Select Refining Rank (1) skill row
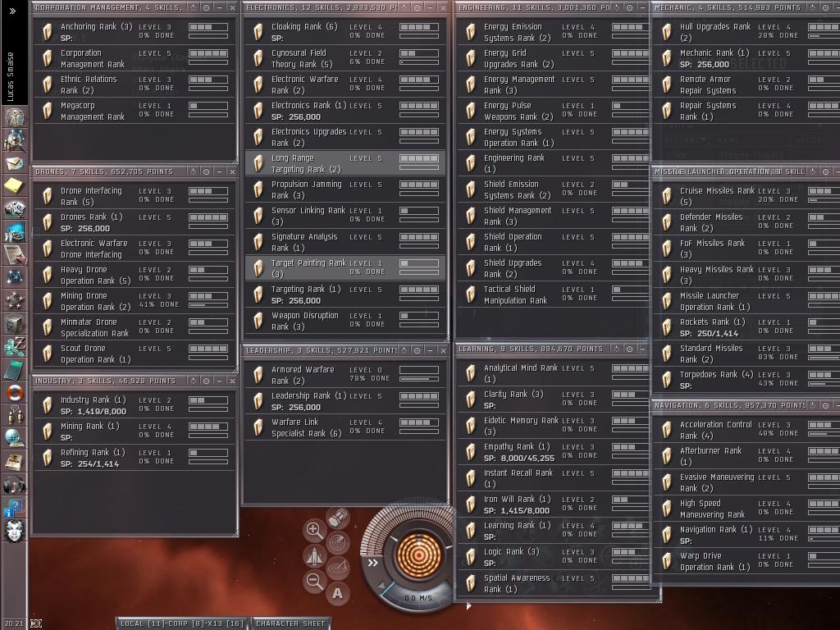 135,458
